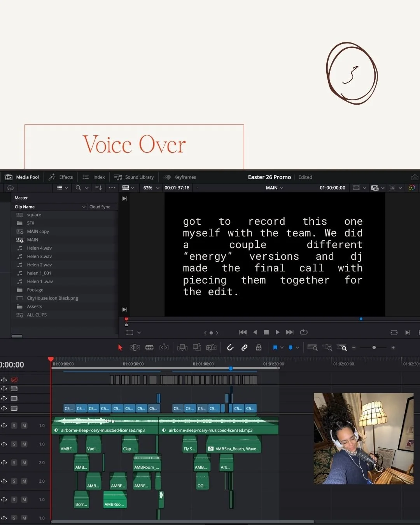Viewport: 420px width, 525px height.
Task: Click the cloud sync icon below Media Pool
Action: (x=10, y=188)
